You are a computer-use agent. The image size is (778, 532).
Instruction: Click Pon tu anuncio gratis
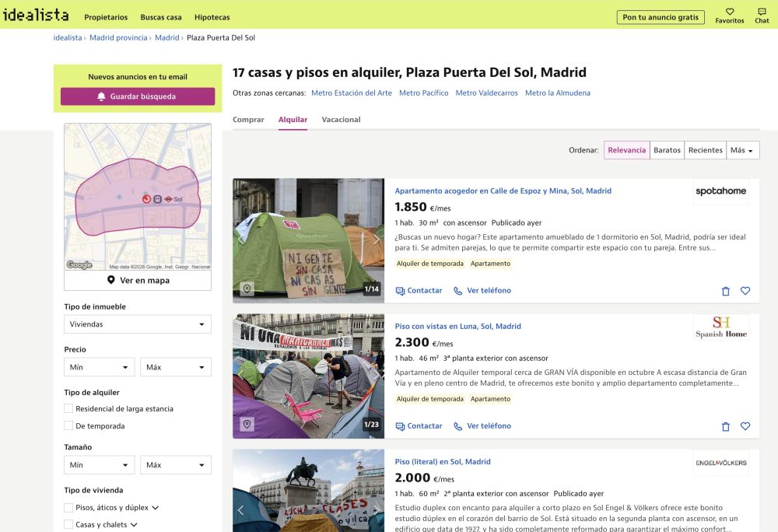[661, 17]
